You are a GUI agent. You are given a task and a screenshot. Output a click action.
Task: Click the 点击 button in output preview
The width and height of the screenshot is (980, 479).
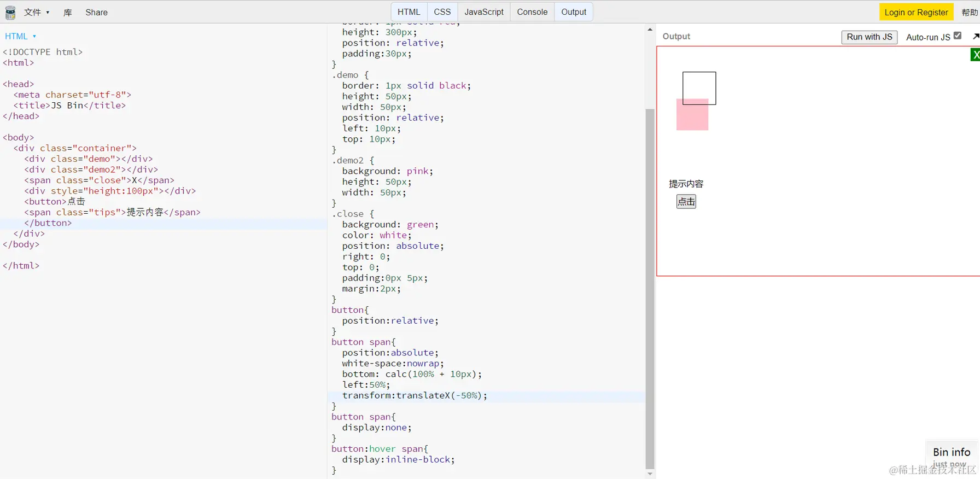[686, 202]
